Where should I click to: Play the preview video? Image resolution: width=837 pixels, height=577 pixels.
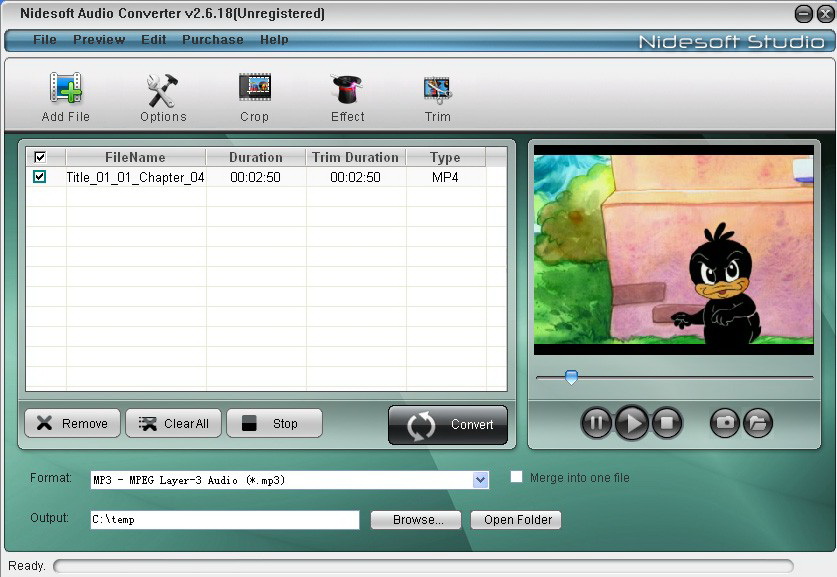[632, 423]
